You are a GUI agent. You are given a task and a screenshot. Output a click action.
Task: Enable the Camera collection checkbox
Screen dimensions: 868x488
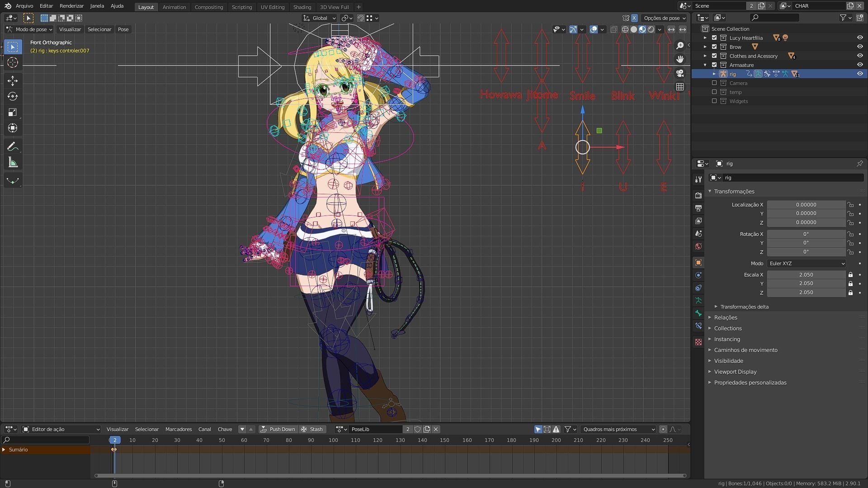click(x=714, y=83)
